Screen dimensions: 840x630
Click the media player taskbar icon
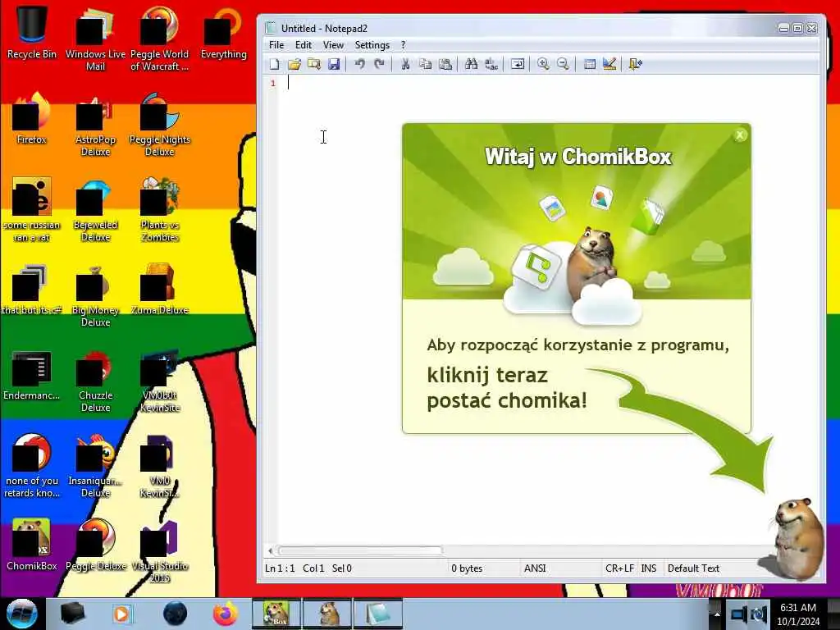[x=121, y=614]
